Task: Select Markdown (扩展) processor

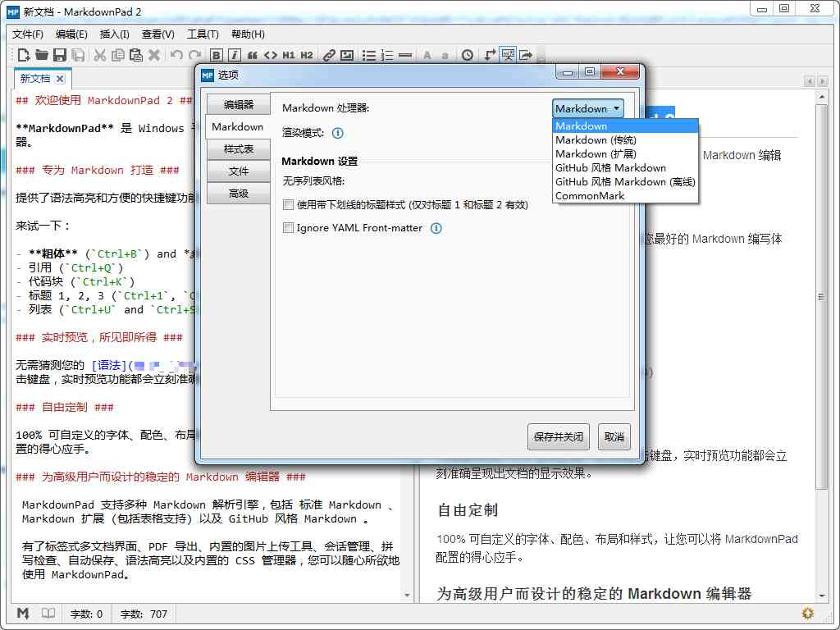Action: click(624, 153)
